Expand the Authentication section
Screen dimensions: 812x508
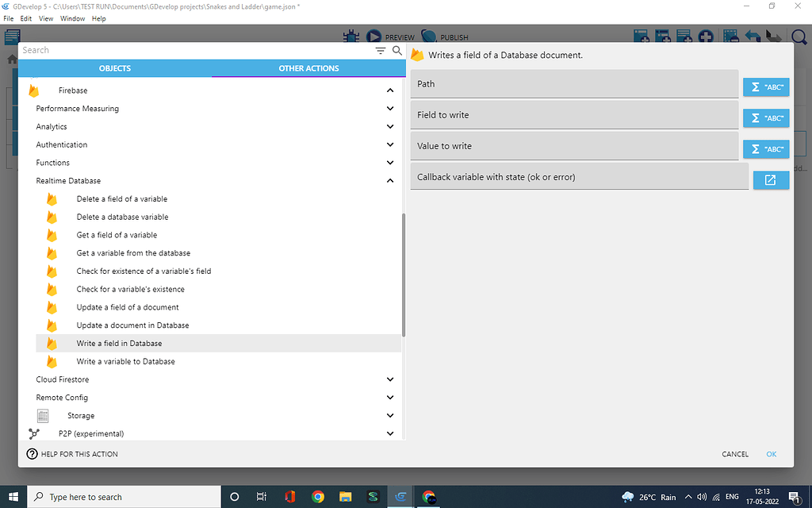[390, 145]
